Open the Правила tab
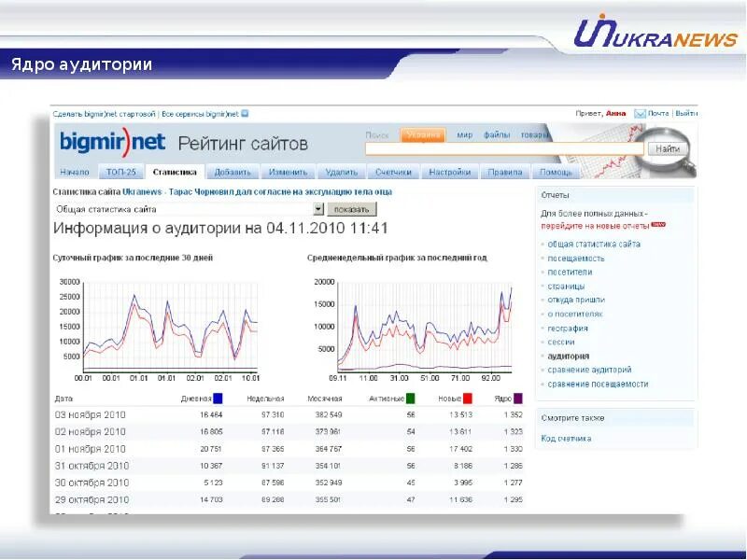 point(505,172)
